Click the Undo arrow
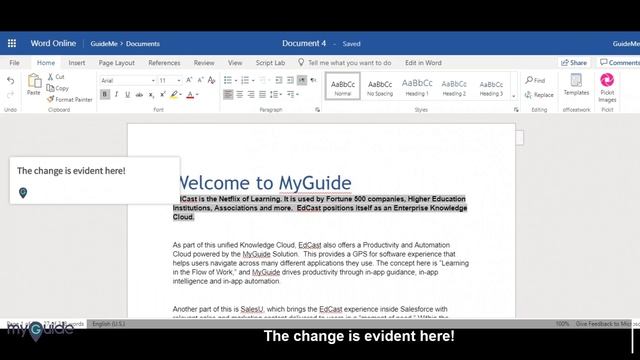Image resolution: width=640 pixels, height=360 pixels. click(11, 81)
